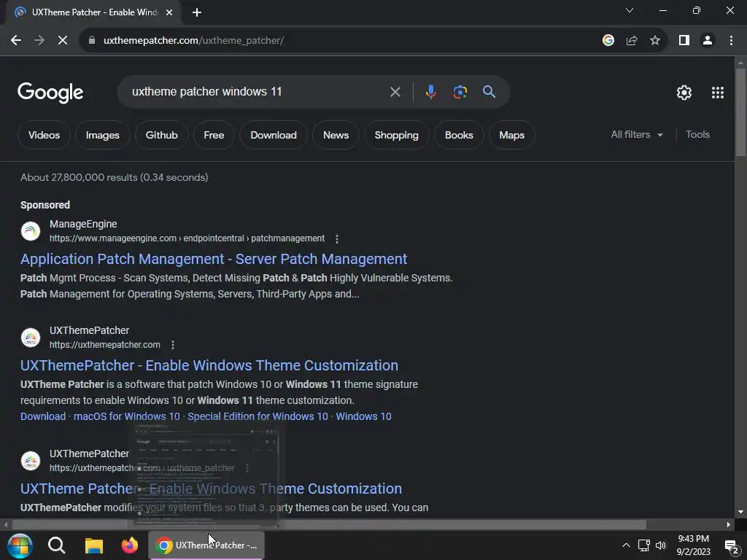The width and height of the screenshot is (747, 560).
Task: Switch to Books results
Action: [459, 135]
